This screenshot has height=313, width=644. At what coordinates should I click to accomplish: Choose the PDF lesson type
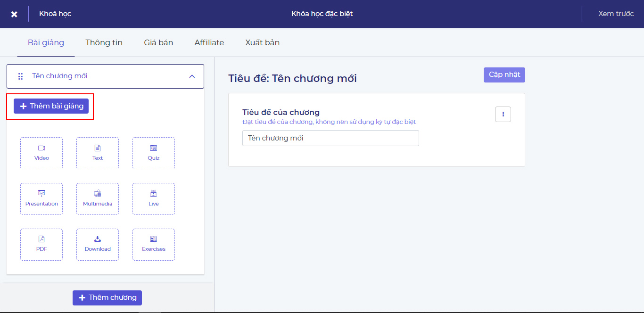(41, 244)
